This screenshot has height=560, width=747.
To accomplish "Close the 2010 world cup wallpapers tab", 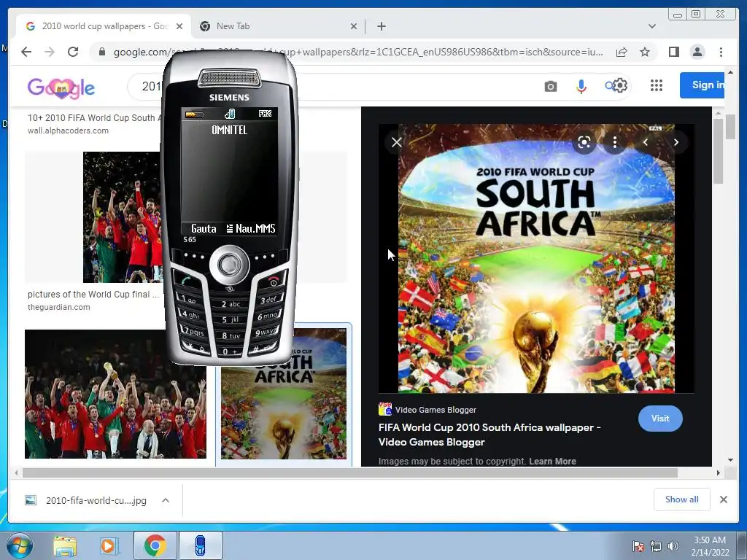I will point(179,26).
